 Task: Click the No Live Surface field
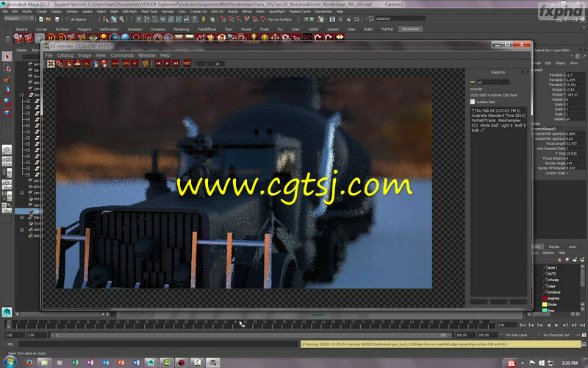click(x=280, y=19)
